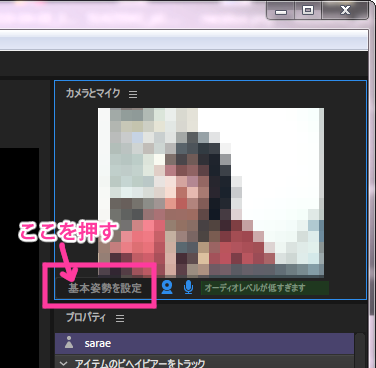Click the white bar below title bar

tap(184, 40)
